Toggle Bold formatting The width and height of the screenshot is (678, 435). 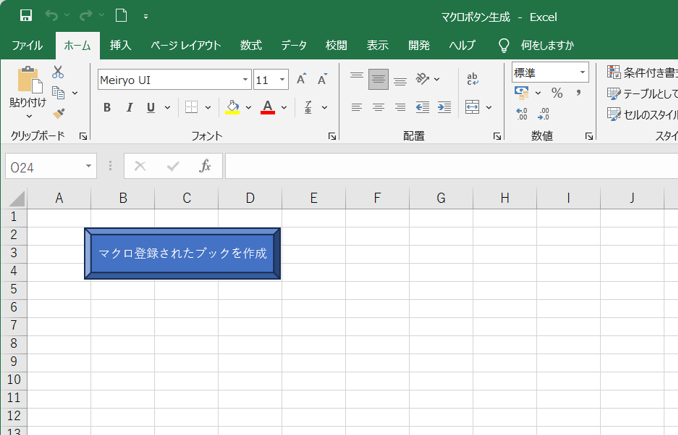108,107
